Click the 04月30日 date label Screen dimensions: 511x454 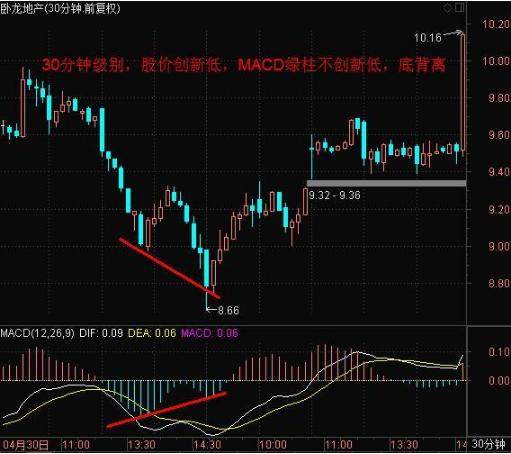pyautogui.click(x=26, y=445)
